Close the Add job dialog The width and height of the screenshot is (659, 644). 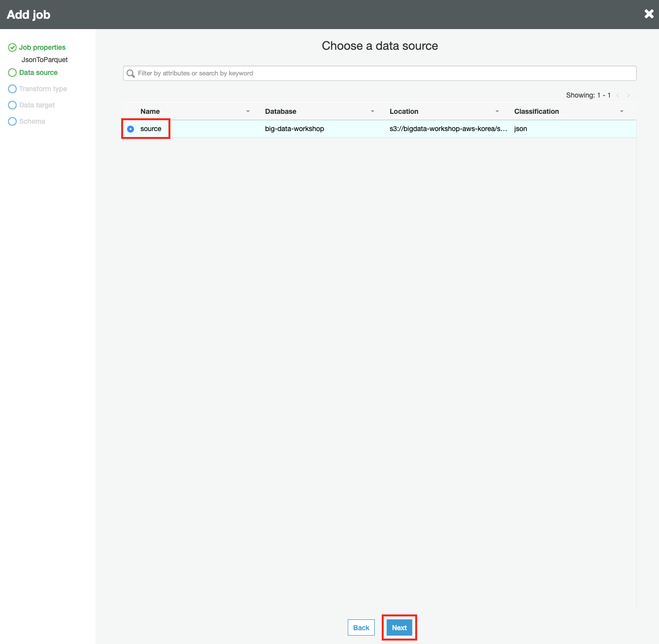pos(649,14)
